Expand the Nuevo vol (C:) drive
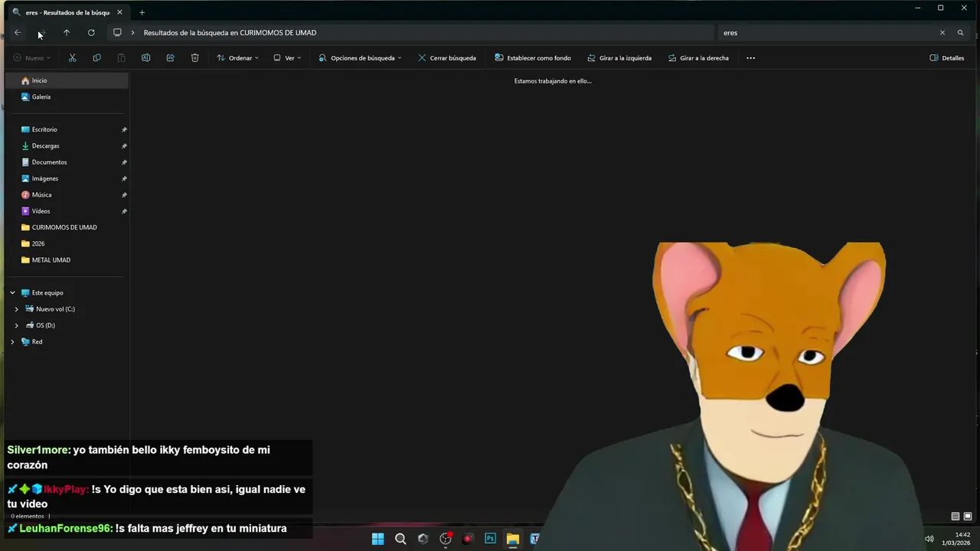980x551 pixels. [17, 309]
